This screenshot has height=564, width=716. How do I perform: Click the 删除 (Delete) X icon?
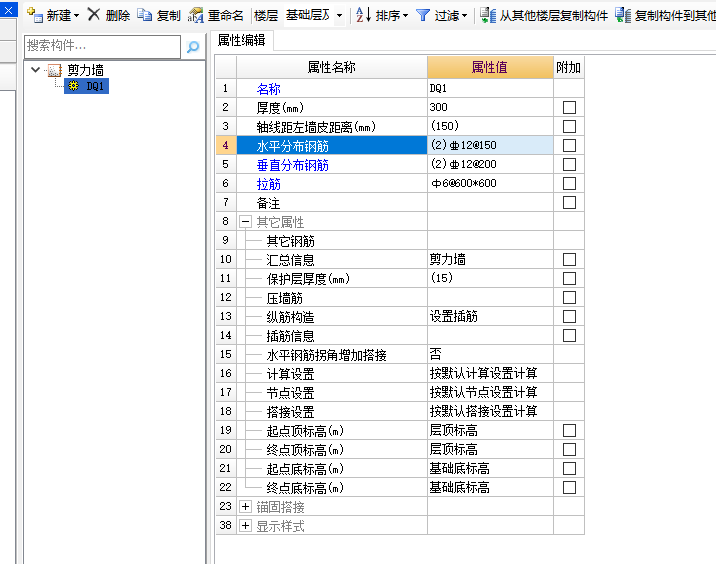(94, 15)
